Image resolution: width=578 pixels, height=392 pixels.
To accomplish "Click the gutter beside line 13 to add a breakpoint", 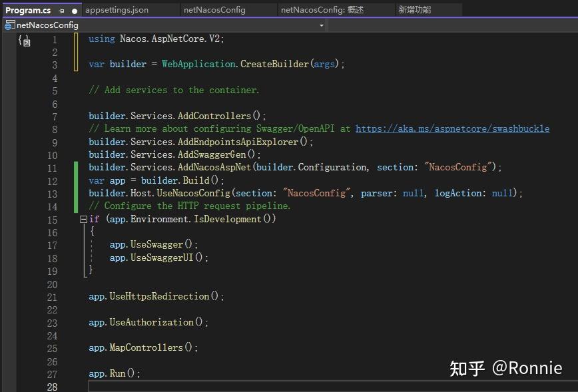I will tap(10, 193).
